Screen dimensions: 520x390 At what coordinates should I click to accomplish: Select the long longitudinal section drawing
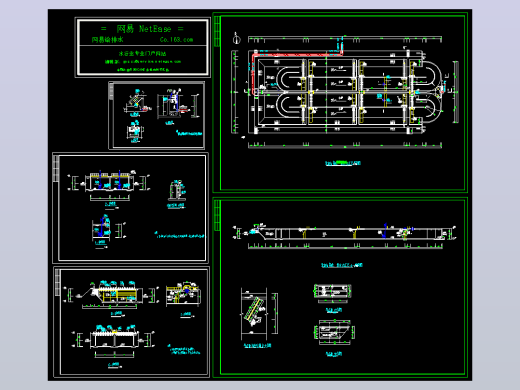(344, 235)
